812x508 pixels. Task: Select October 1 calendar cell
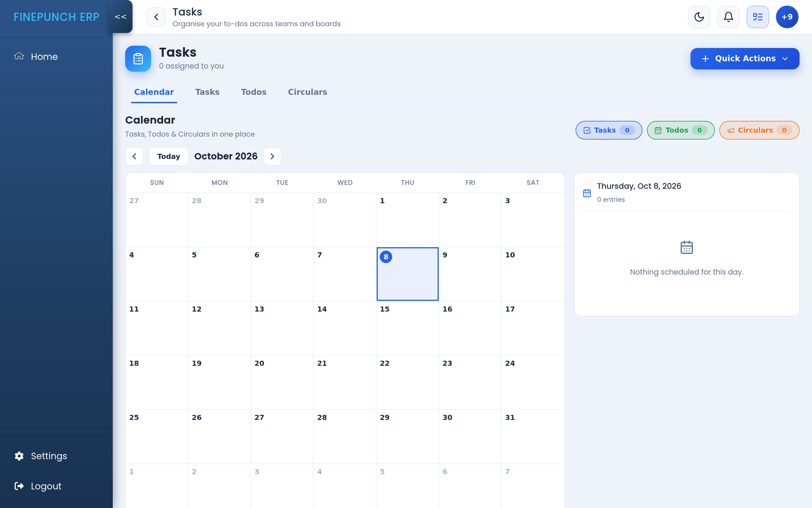pyautogui.click(x=407, y=220)
